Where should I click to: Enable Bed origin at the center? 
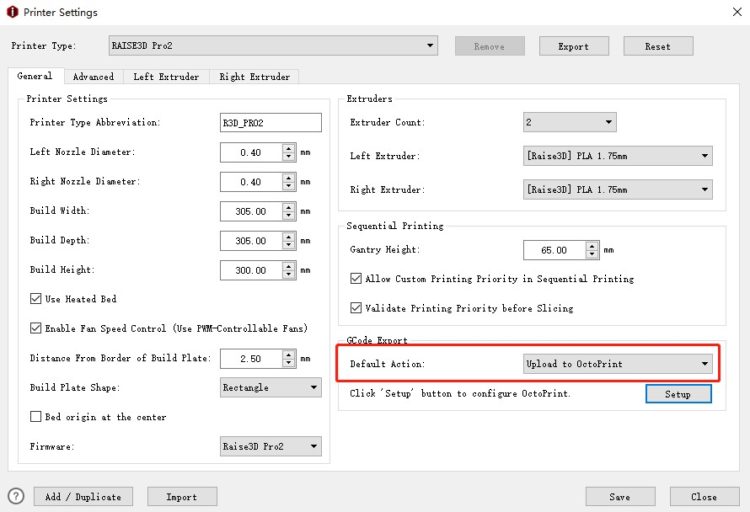tap(36, 417)
